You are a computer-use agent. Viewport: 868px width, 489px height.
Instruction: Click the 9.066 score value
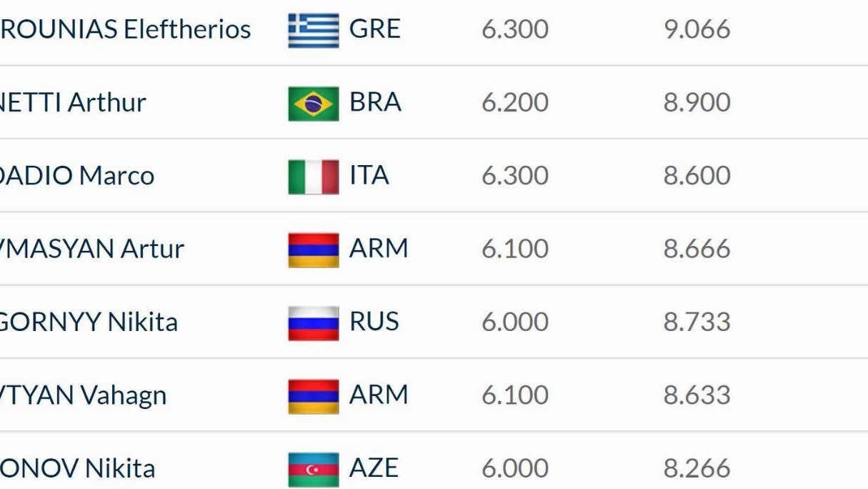coord(697,30)
